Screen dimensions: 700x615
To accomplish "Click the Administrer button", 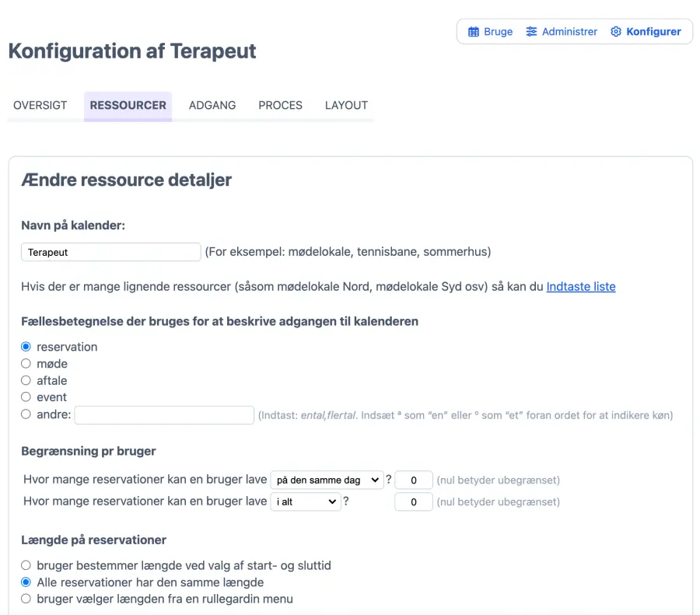I will point(562,32).
